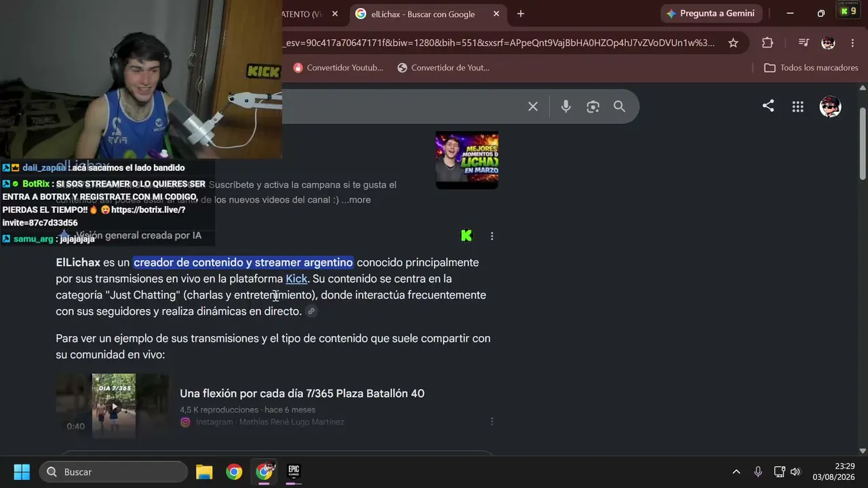
Task: Open the volume speaker icon in the tray
Action: tap(795, 472)
